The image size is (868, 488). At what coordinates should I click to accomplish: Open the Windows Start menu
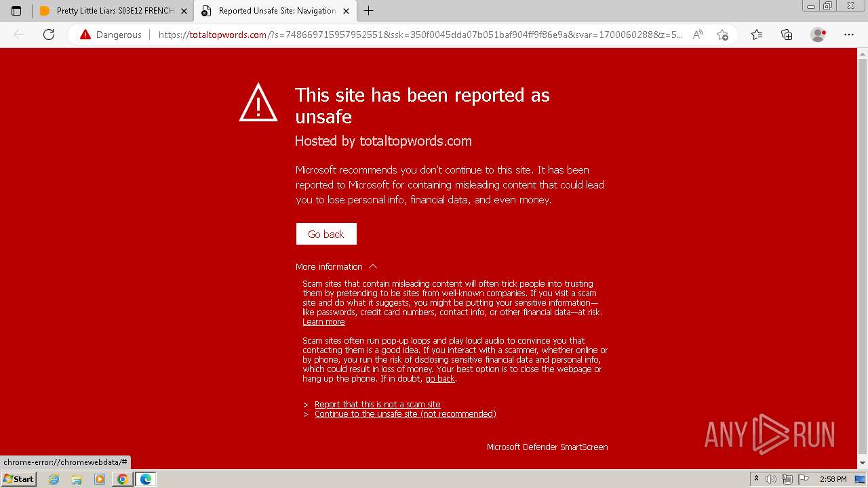pos(18,479)
